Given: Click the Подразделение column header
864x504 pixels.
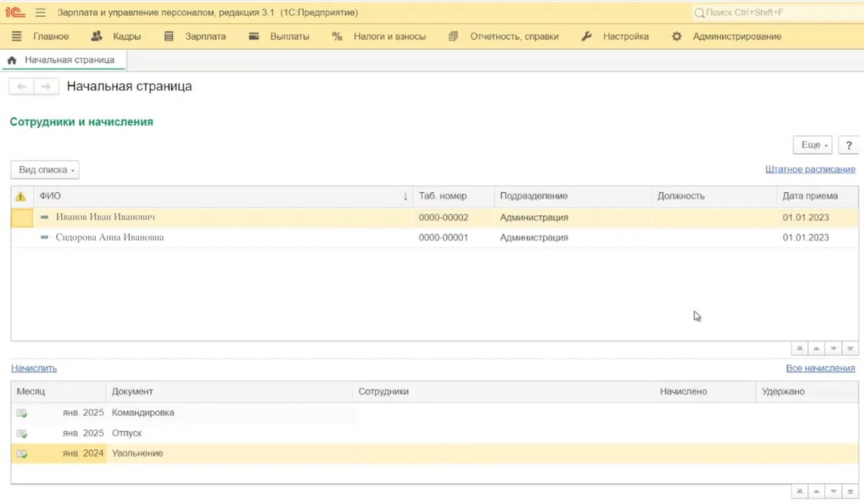Looking at the screenshot, I should [x=573, y=196].
